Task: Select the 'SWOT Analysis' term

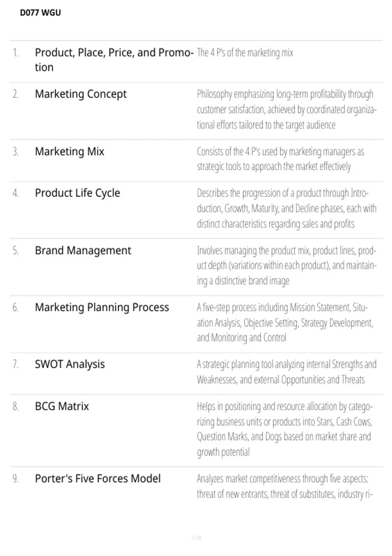Action: (x=70, y=364)
